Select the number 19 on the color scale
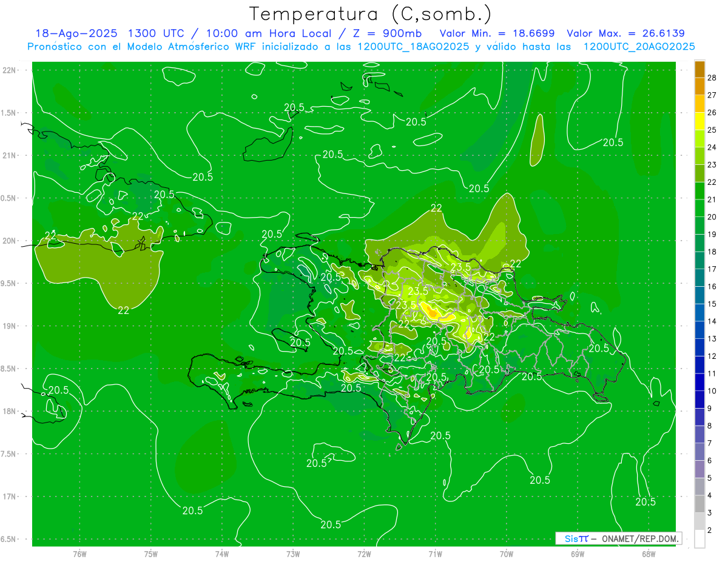 (712, 235)
